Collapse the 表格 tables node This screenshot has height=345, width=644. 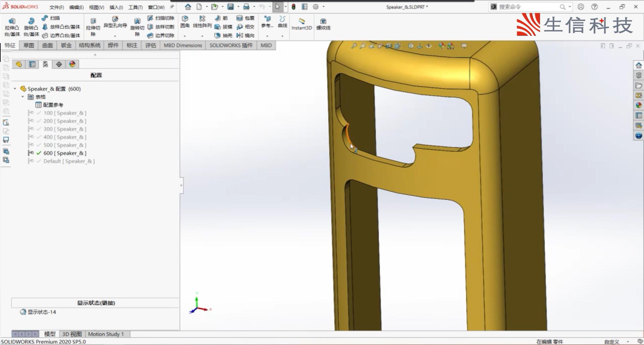(22, 97)
